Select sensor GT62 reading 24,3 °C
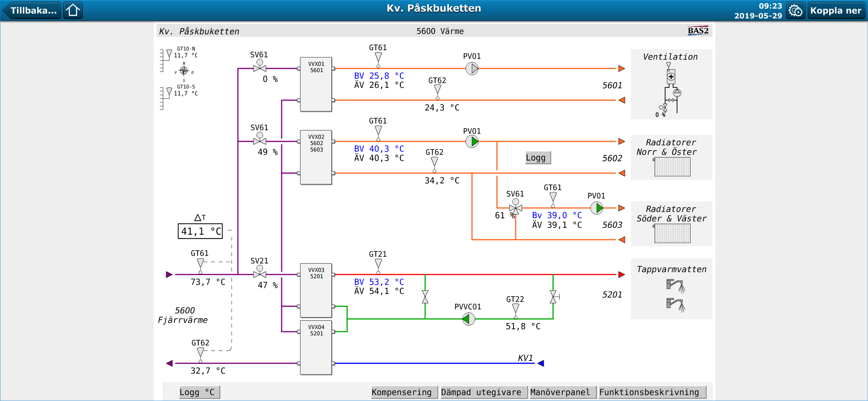868x401 pixels. [x=438, y=92]
